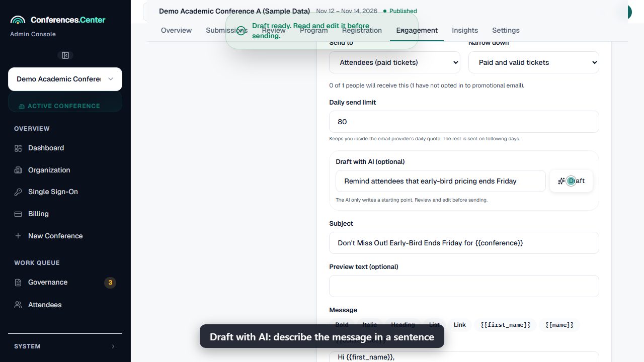The height and width of the screenshot is (362, 644).
Task: Focus the Daily send limit field
Action: [464, 122]
